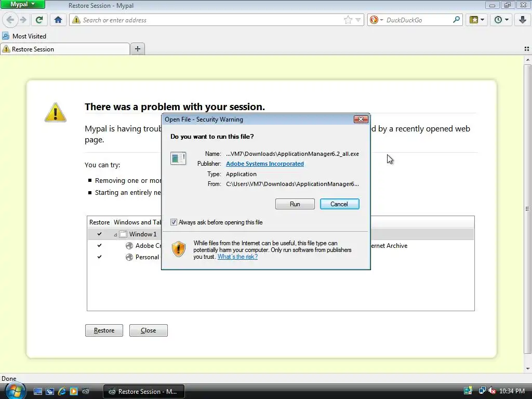Viewport: 532px width, 399px height.
Task: Click the scrollbar down arrow
Action: coord(527,368)
